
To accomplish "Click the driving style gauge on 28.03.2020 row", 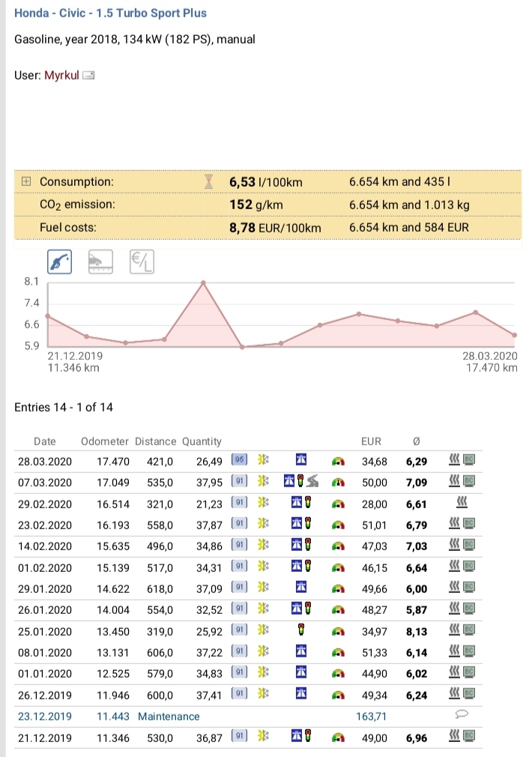I will 339,462.
